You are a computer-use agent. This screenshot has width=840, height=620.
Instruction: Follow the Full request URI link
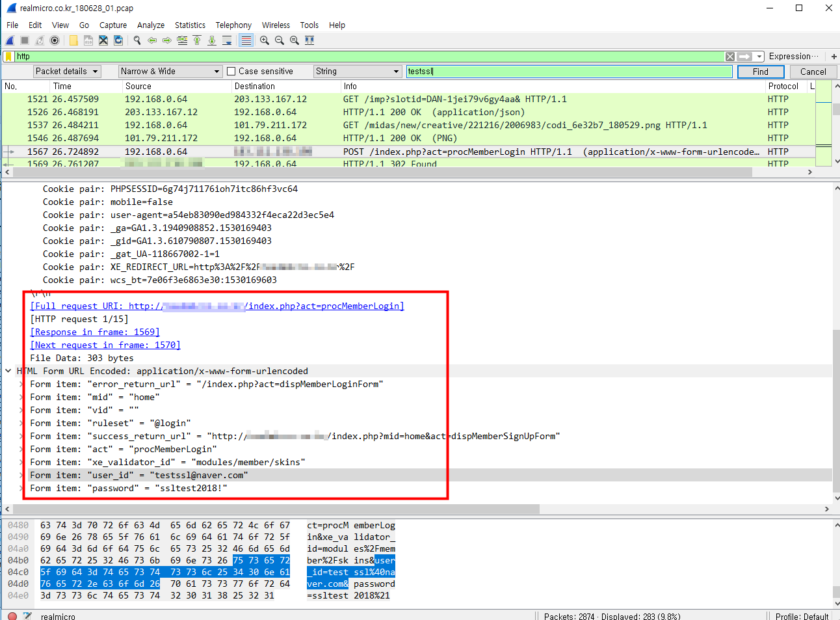(x=217, y=306)
